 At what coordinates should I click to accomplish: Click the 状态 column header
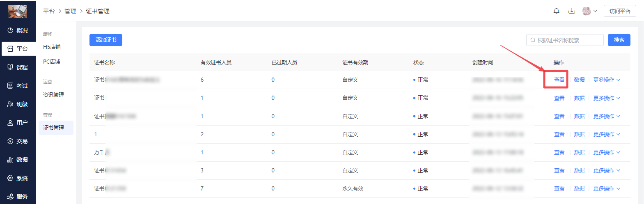(418, 62)
